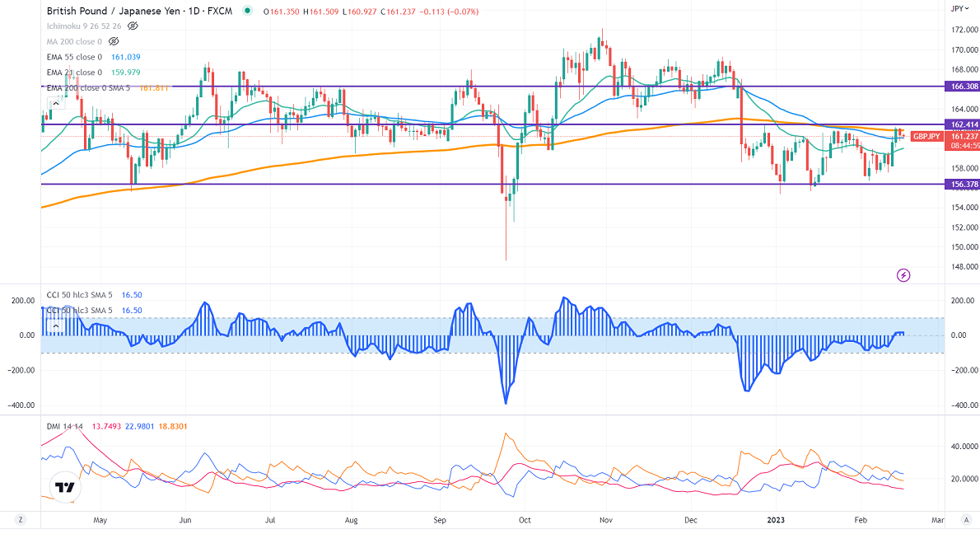This screenshot has height=534, width=980.
Task: Click the TradingView logo icon
Action: (63, 487)
